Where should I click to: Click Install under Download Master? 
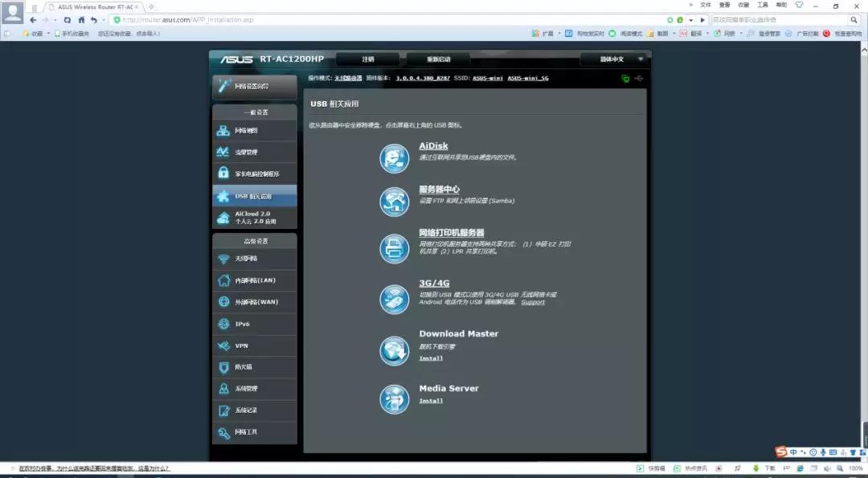point(431,358)
